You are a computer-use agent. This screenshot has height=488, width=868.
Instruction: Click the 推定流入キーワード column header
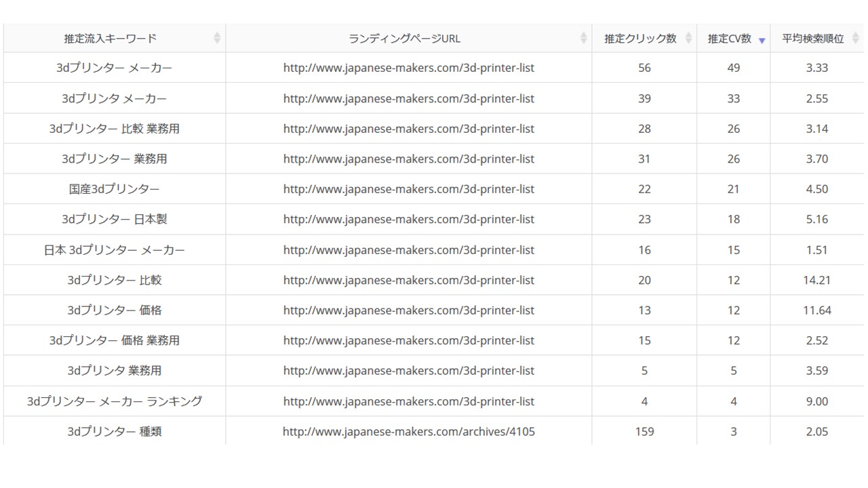point(115,39)
